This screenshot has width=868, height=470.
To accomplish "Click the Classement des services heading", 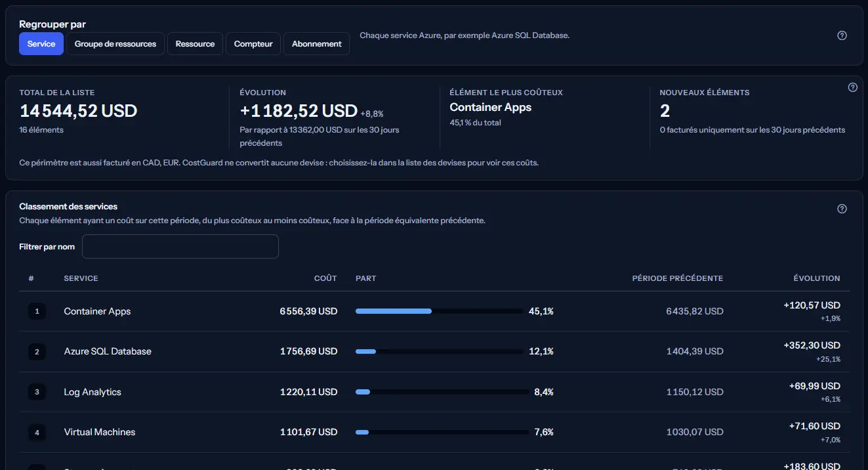I will pos(68,206).
